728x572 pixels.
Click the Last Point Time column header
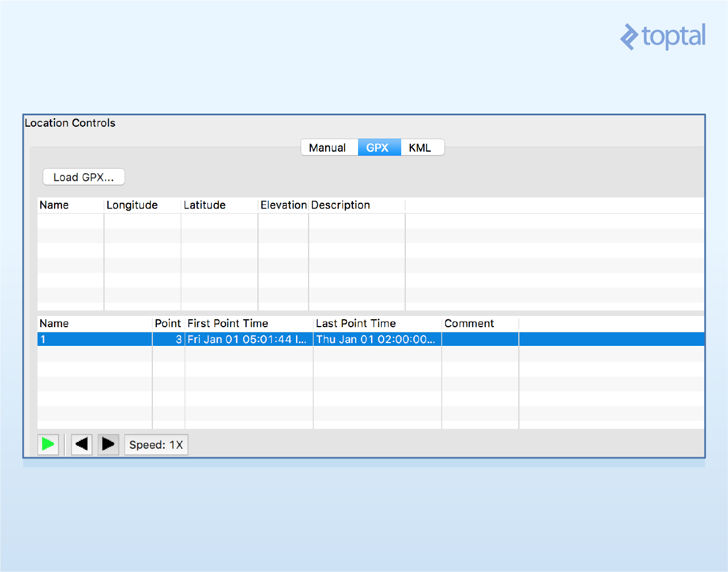click(356, 323)
